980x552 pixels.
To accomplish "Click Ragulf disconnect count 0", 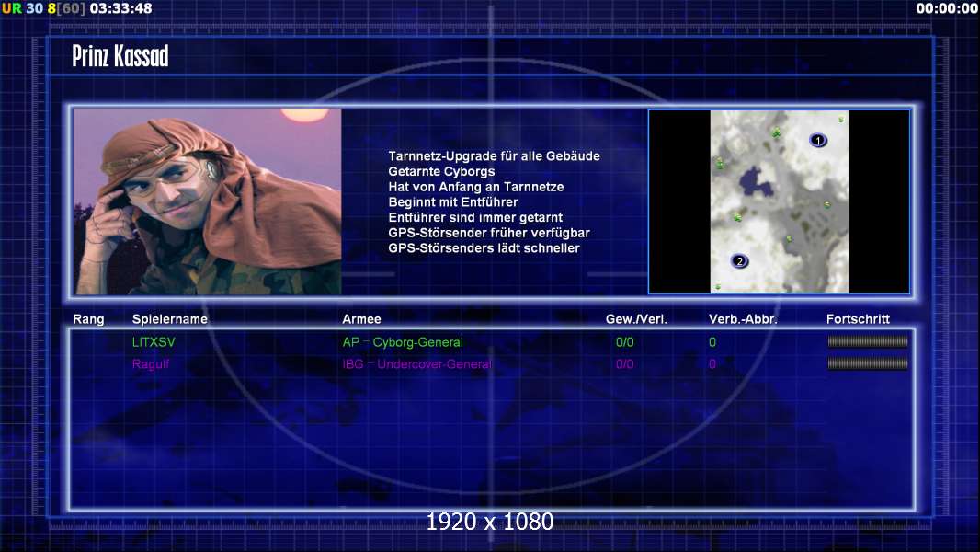I will pyautogui.click(x=712, y=363).
